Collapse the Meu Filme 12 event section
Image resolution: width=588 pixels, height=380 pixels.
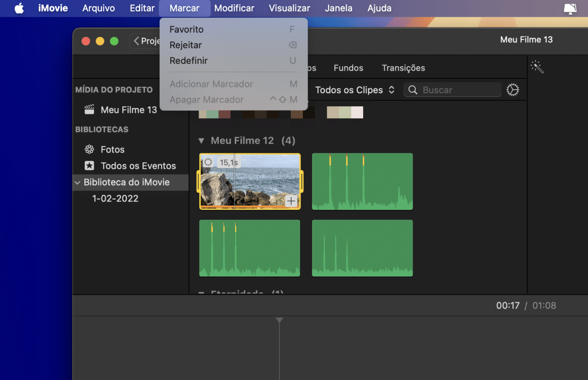[x=201, y=140]
